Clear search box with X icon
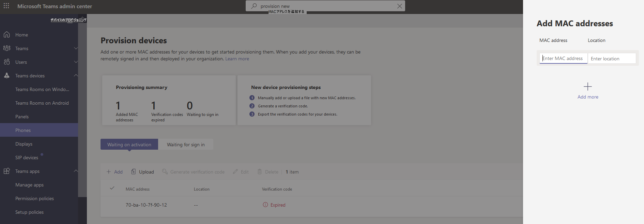644x224 pixels. pos(400,6)
